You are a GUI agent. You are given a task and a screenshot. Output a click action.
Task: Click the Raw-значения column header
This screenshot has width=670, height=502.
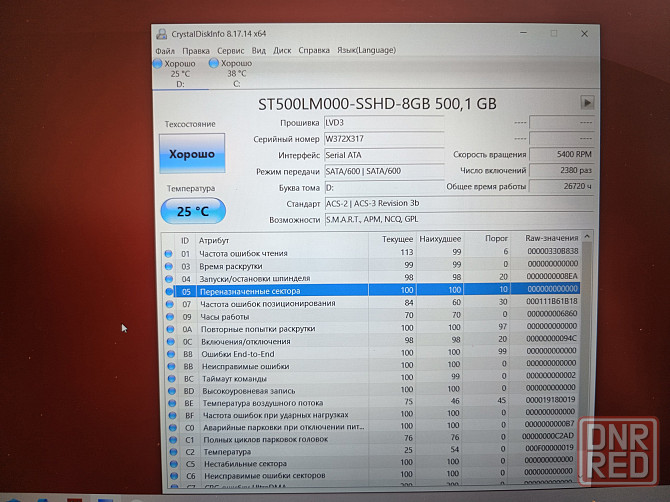(x=546, y=238)
